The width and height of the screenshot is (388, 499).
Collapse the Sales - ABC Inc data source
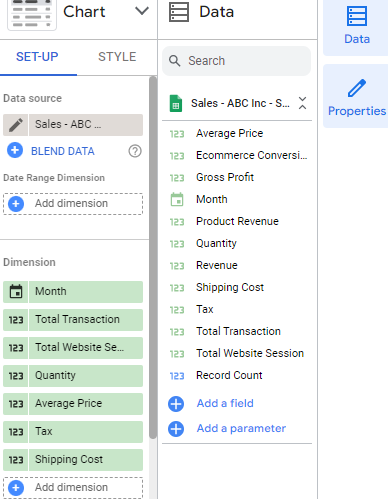(x=302, y=103)
